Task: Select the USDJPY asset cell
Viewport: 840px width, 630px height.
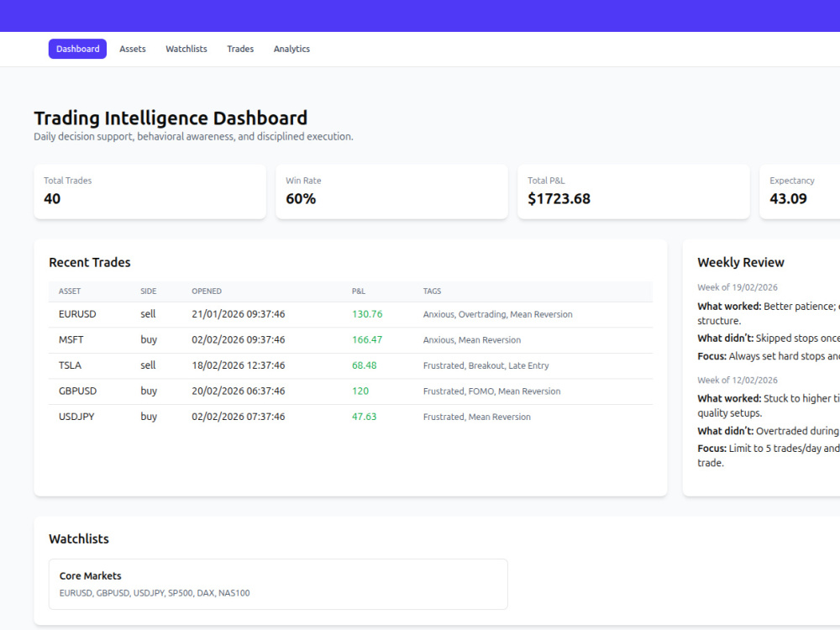Action: pyautogui.click(x=76, y=417)
